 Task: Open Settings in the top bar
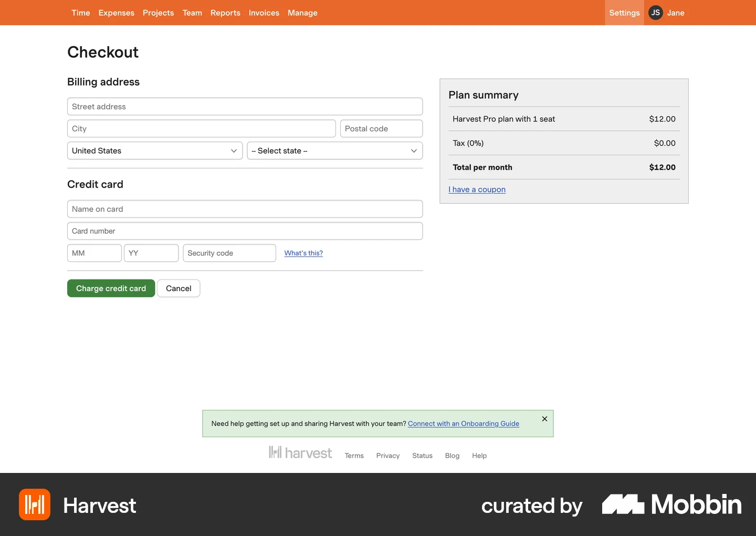click(624, 13)
